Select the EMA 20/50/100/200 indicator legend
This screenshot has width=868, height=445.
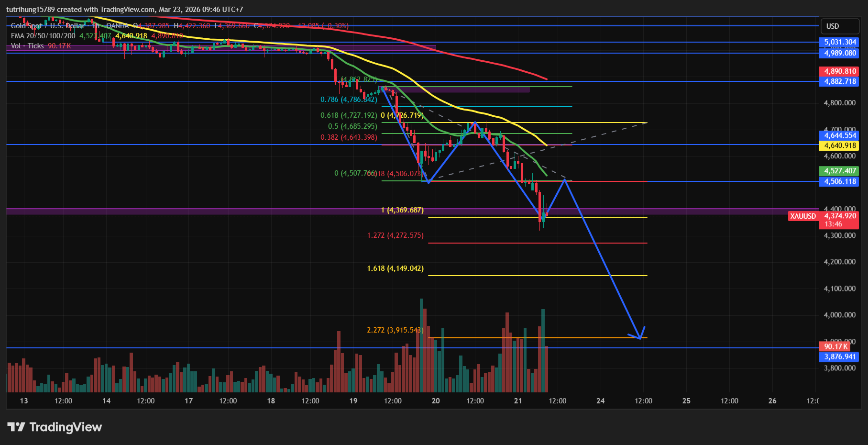(43, 36)
